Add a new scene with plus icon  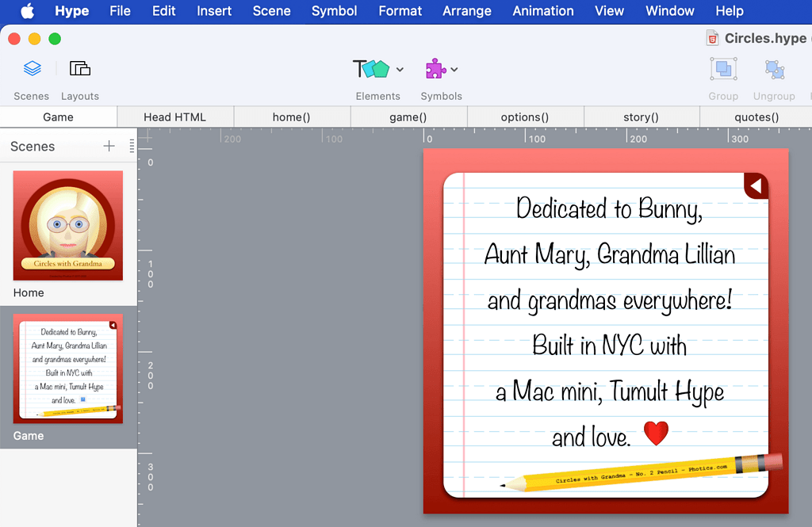(x=109, y=146)
